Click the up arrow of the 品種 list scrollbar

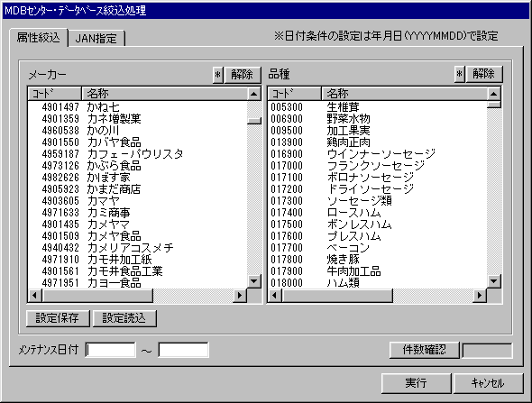493,94
